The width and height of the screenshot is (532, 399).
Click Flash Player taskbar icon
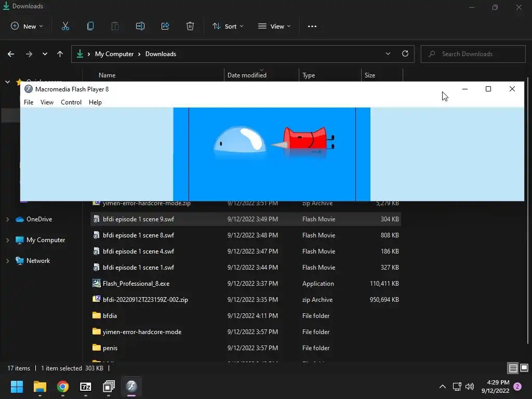pyautogui.click(x=131, y=386)
